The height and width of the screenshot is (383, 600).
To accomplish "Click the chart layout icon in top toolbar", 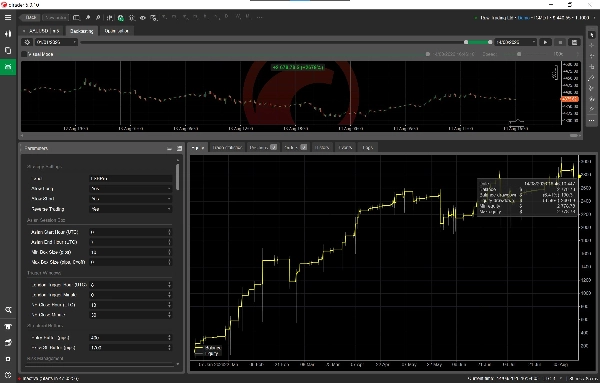I will (x=76, y=18).
